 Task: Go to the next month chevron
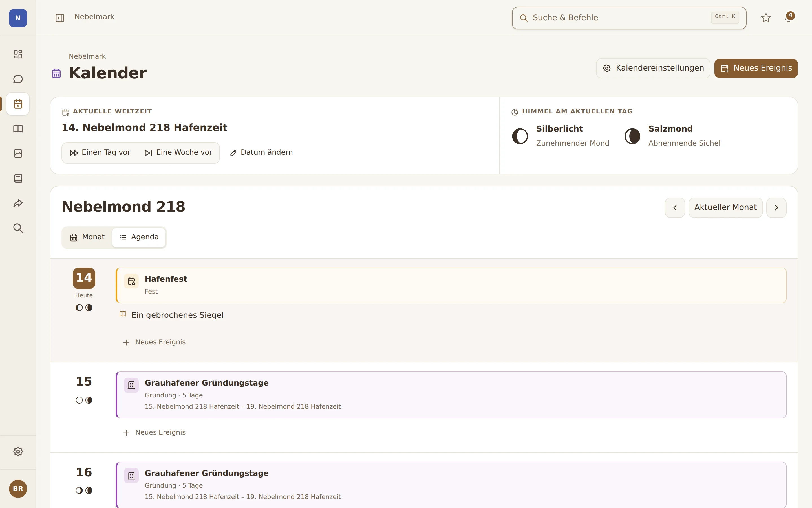tap(776, 208)
